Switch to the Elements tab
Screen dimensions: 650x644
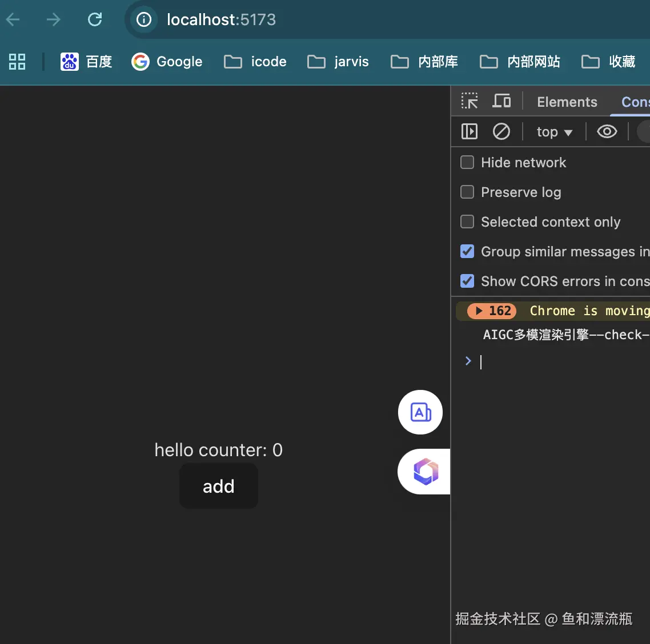pyautogui.click(x=567, y=102)
